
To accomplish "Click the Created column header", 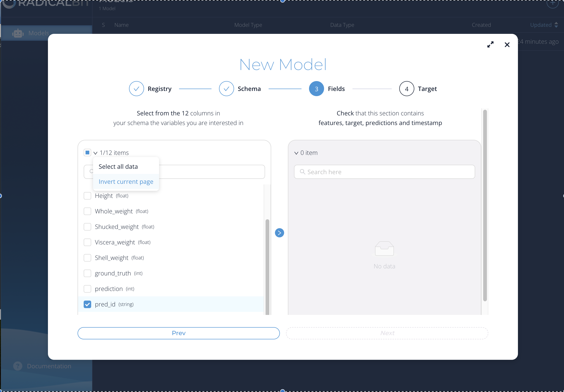I will (x=481, y=25).
